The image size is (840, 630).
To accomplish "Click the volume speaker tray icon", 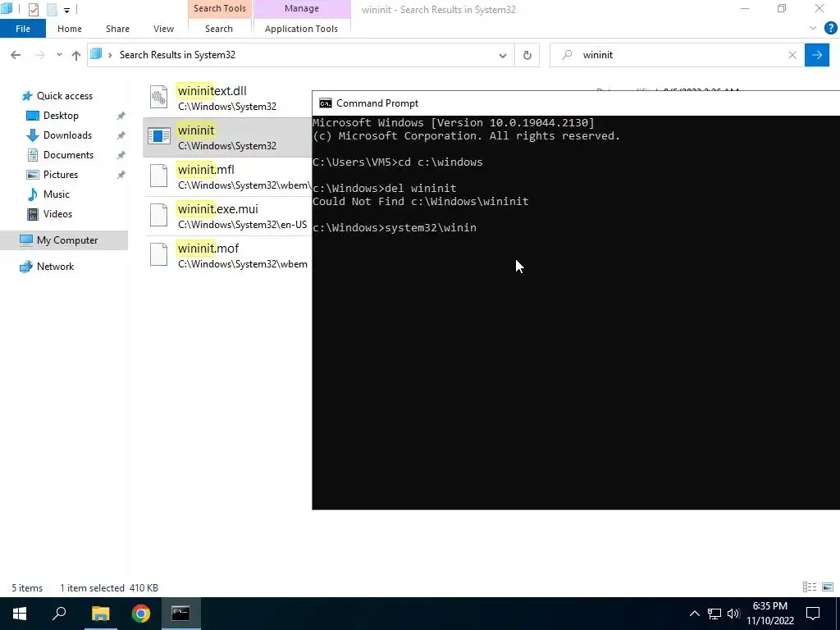I will [x=733, y=614].
